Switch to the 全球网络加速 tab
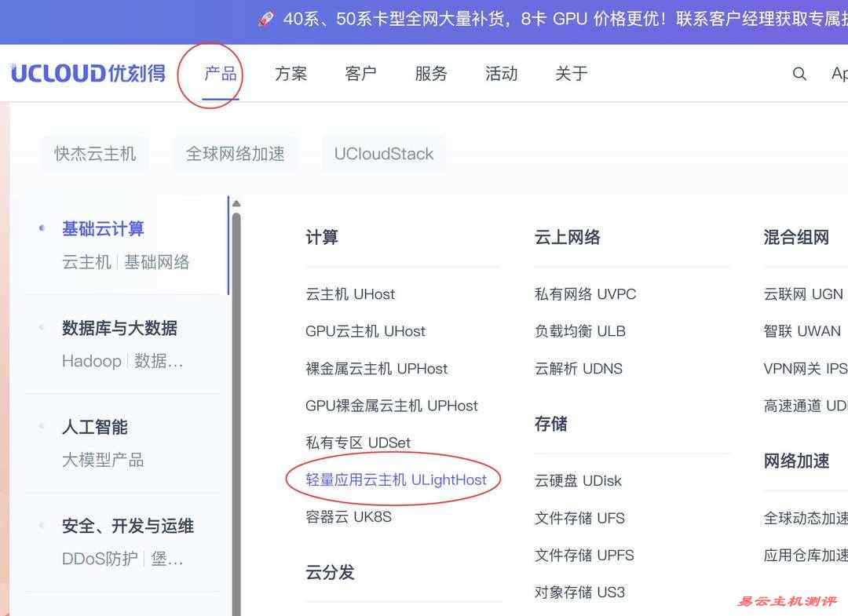This screenshot has width=848, height=616. (x=235, y=153)
